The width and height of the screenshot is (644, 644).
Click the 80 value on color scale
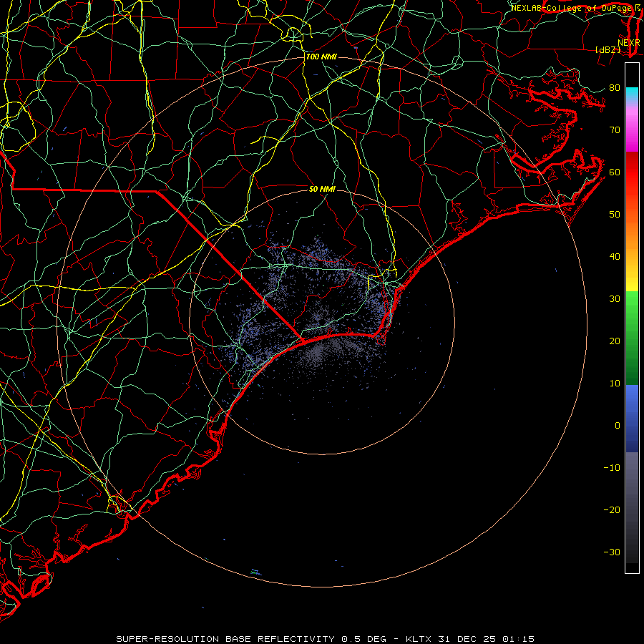615,87
